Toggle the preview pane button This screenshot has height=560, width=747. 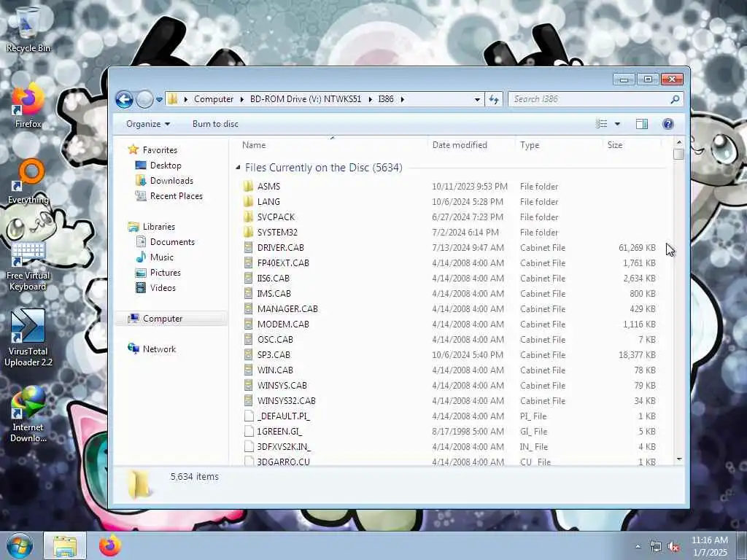tap(642, 124)
